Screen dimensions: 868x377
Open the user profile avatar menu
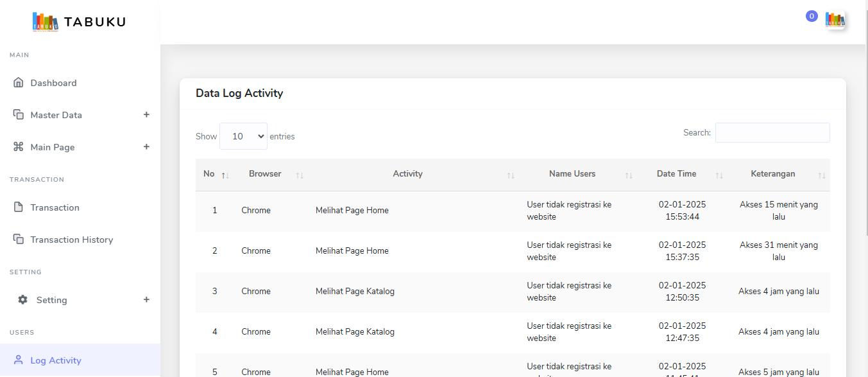835,20
